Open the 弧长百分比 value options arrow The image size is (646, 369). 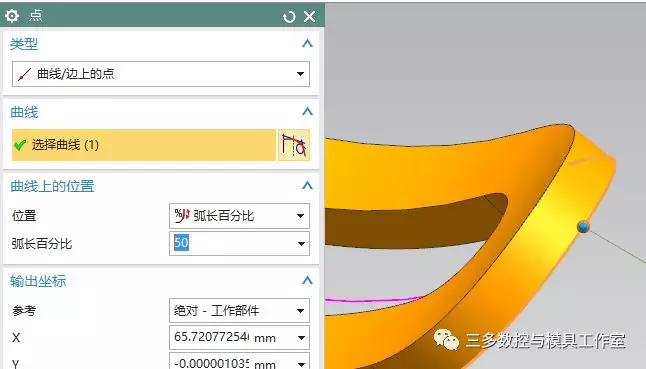tap(301, 243)
